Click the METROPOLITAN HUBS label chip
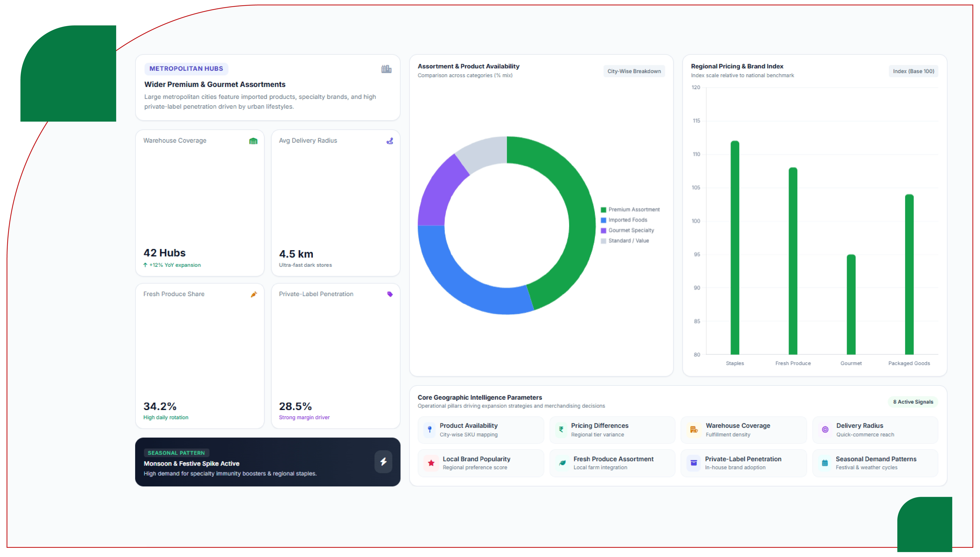The height and width of the screenshot is (557, 980). [x=186, y=69]
